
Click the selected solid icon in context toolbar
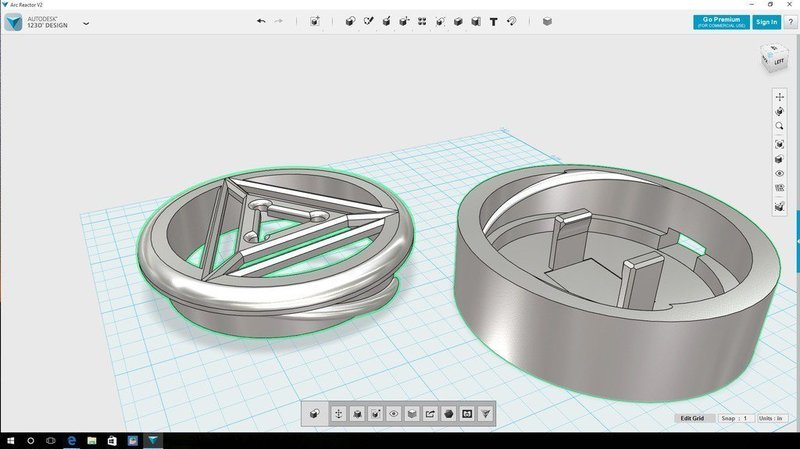(x=314, y=414)
